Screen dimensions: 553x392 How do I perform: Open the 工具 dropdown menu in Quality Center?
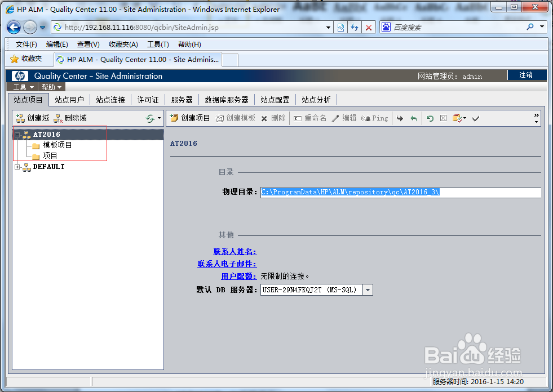point(23,87)
